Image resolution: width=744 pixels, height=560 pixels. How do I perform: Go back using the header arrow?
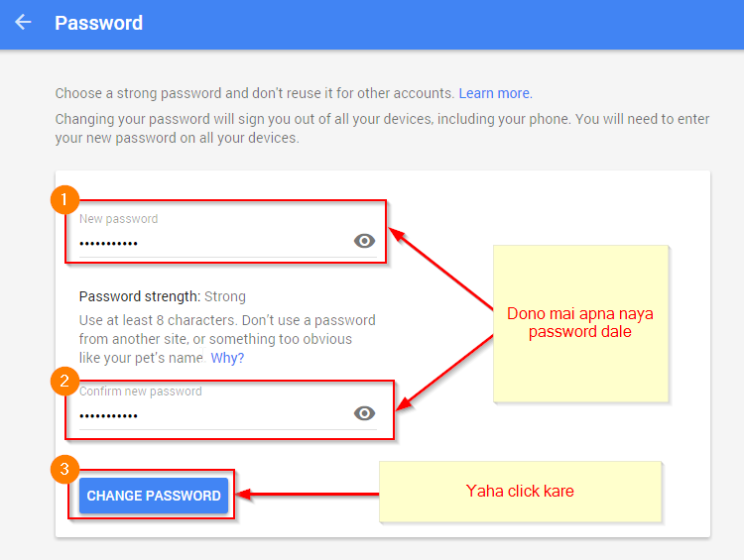[23, 22]
